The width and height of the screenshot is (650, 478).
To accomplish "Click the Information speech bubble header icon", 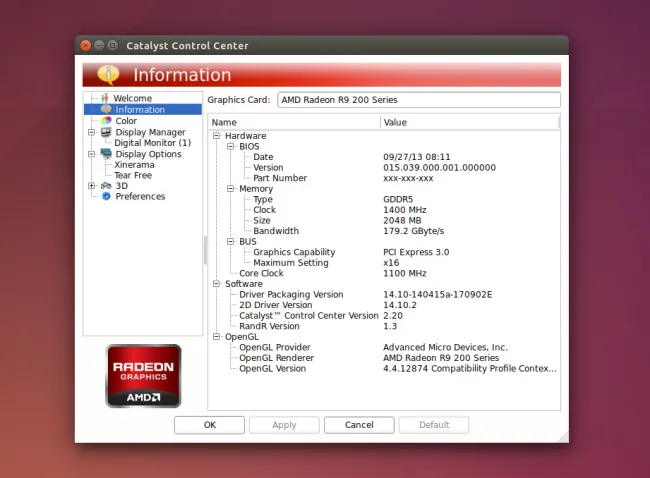I will coord(109,74).
